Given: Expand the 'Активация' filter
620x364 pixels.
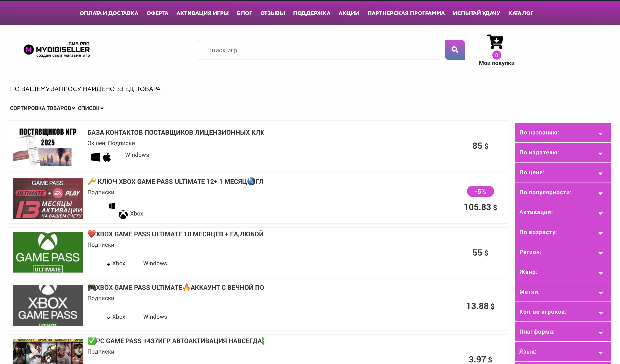Looking at the screenshot, I should click(563, 212).
